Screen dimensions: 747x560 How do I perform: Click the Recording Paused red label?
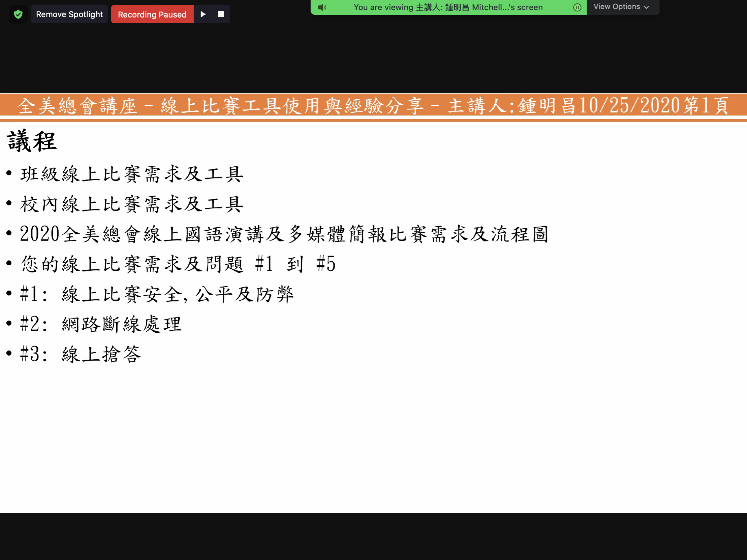[x=152, y=14]
